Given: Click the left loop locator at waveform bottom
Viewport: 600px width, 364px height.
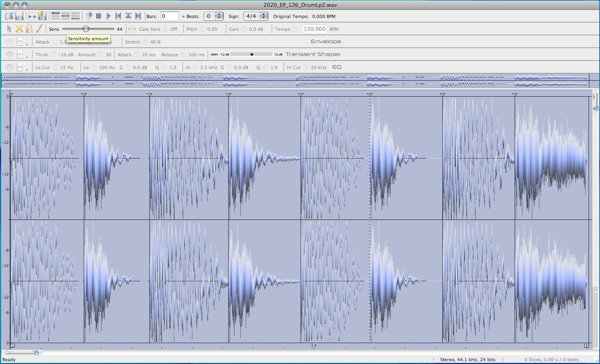Looking at the screenshot, I should click(12, 346).
